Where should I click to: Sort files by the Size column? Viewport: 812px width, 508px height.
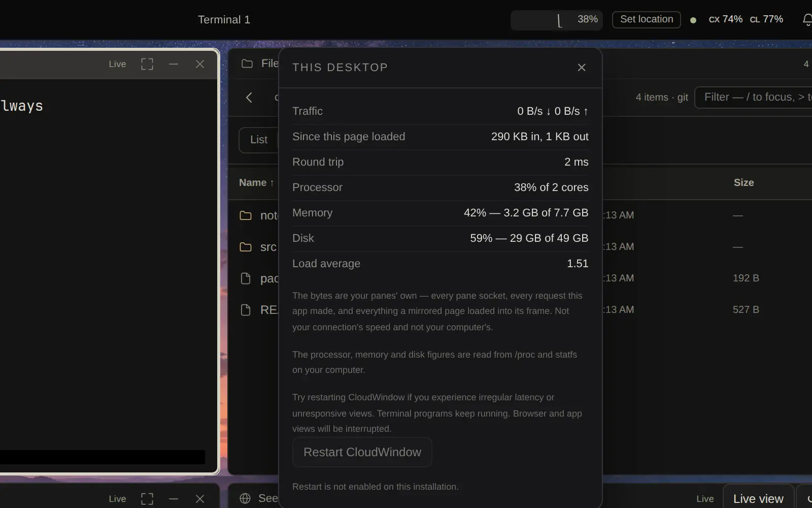pos(743,182)
